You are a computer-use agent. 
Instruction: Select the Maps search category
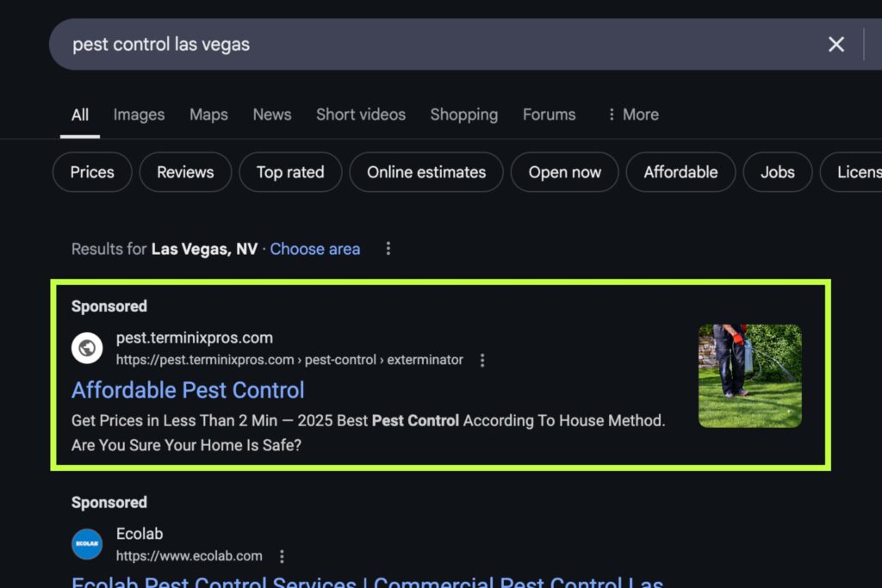point(208,114)
